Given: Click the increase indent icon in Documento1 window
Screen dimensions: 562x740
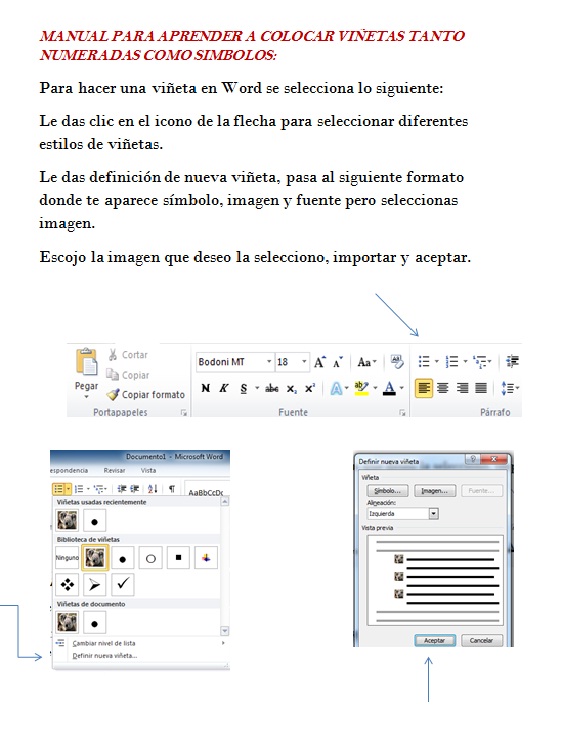Looking at the screenshot, I should click(134, 489).
